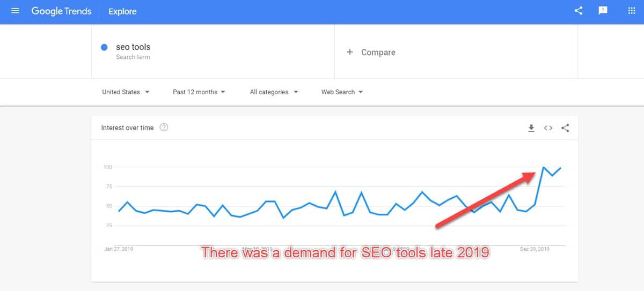
Task: Expand the All categories dropdown
Action: [x=274, y=92]
